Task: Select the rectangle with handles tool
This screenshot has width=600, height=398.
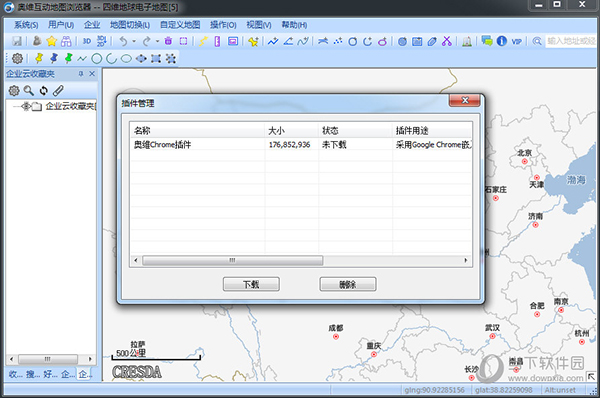Action: coord(156,59)
